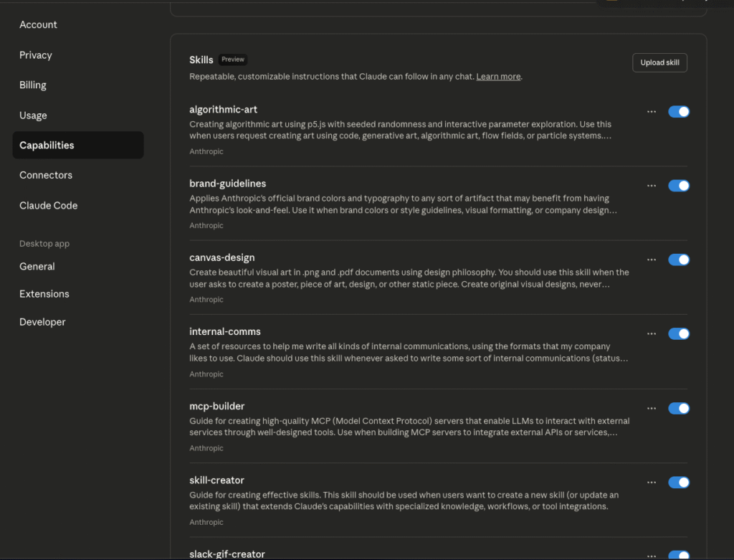734x560 pixels.
Task: Open more options for brand-guidelines skill
Action: click(651, 186)
